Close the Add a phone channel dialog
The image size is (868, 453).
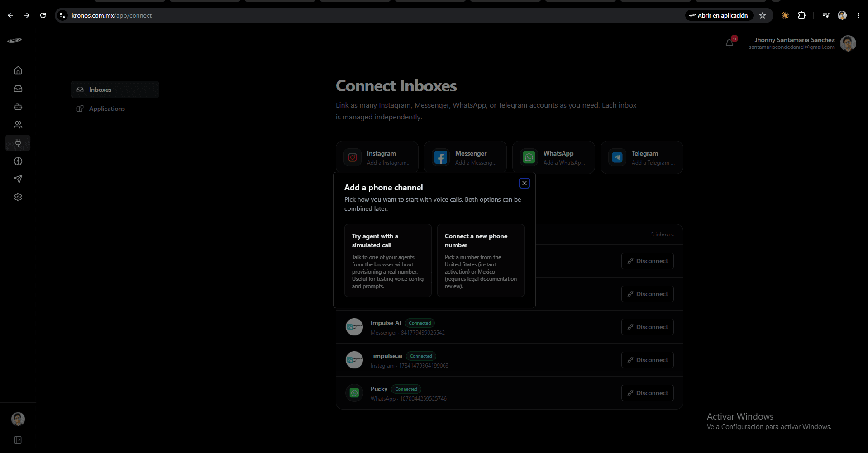525,183
